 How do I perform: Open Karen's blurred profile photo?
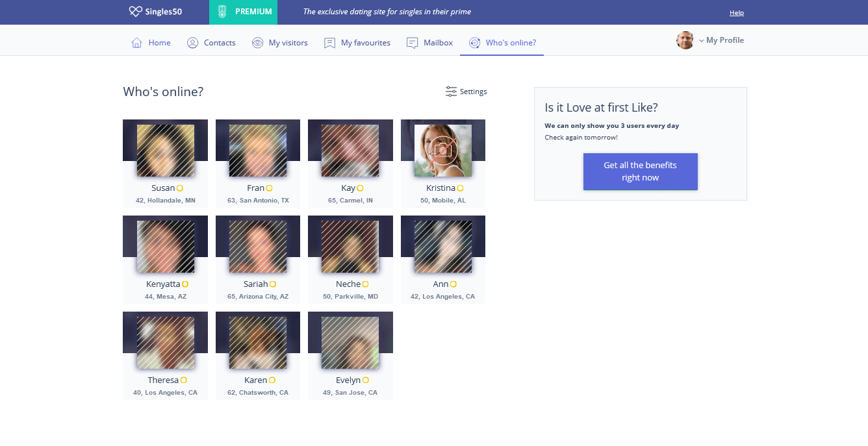coord(258,343)
